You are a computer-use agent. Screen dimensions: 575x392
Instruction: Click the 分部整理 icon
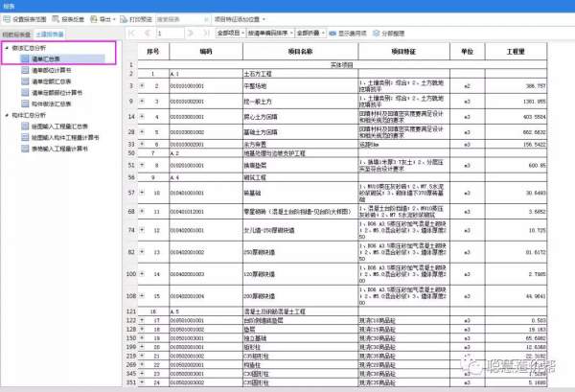[376, 34]
